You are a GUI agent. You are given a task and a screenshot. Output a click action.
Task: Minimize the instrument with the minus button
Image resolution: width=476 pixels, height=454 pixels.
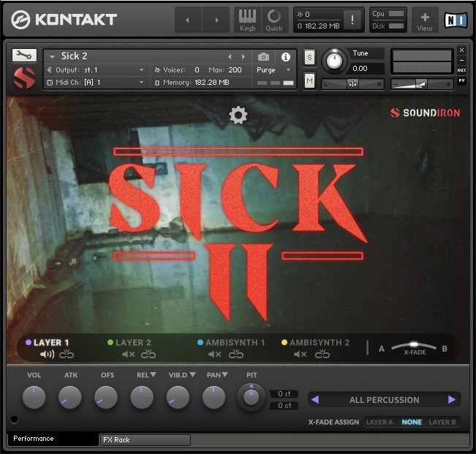coord(461,60)
